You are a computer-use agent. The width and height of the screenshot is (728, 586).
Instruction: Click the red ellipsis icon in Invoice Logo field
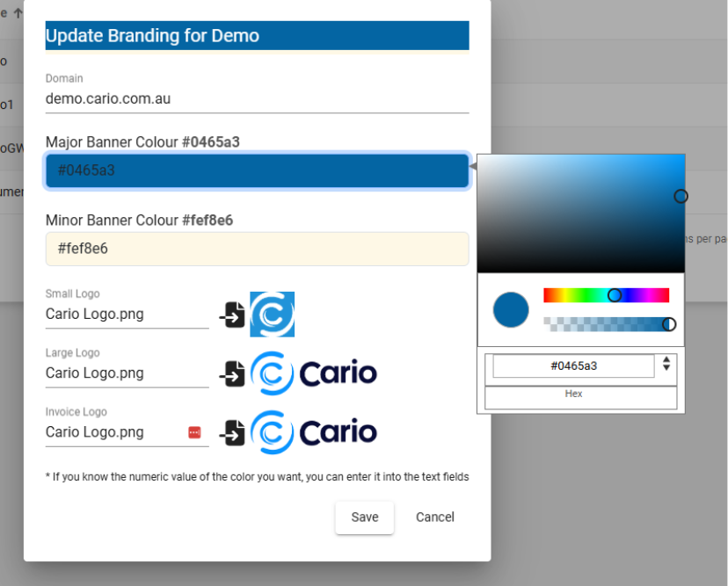tap(194, 432)
